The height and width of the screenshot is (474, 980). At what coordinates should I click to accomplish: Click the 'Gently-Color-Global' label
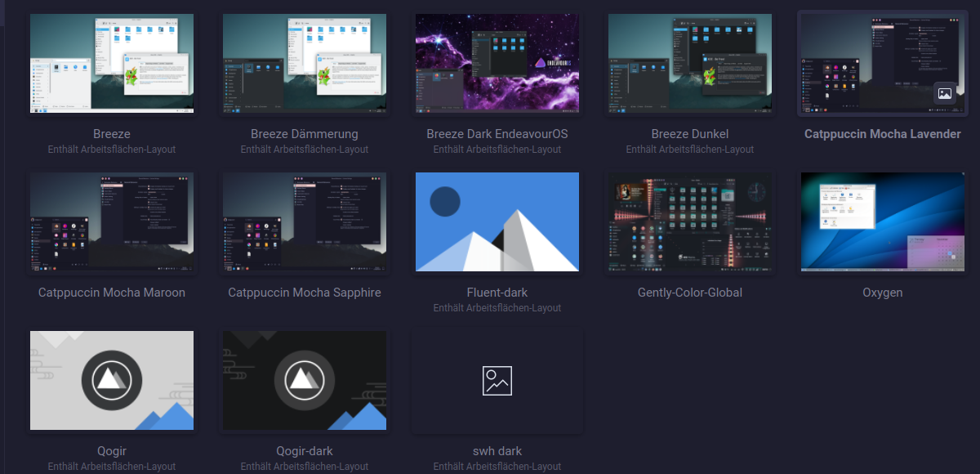(690, 293)
